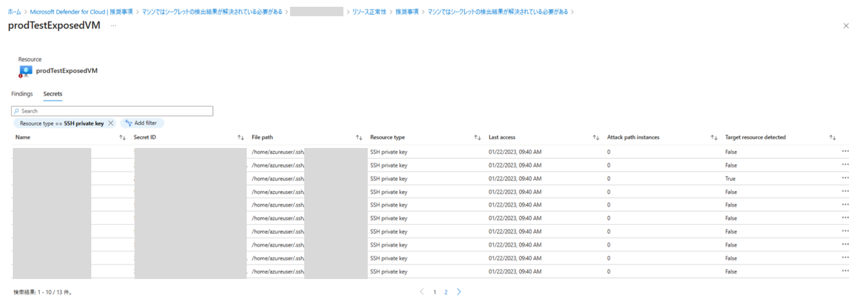Image resolution: width=868 pixels, height=302 pixels.
Task: Click the prodTestExposedVM resource name under Resource
Action: pos(67,71)
